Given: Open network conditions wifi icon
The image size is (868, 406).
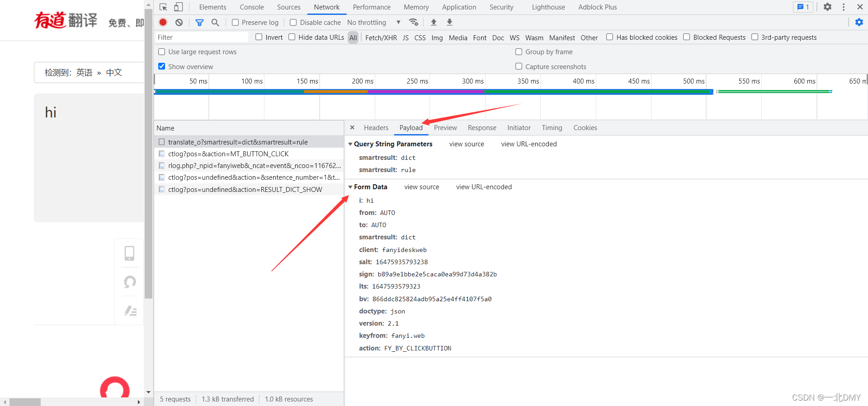Looking at the screenshot, I should [413, 22].
